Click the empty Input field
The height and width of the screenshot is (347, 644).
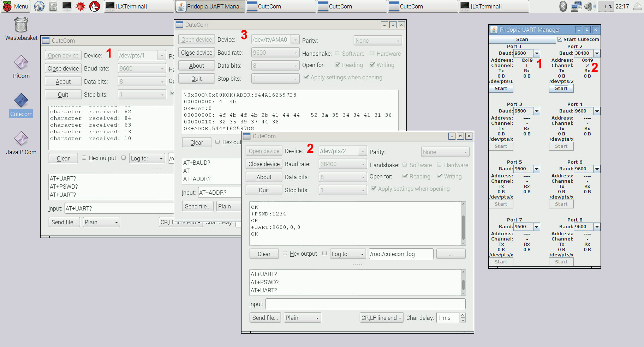coord(365,304)
